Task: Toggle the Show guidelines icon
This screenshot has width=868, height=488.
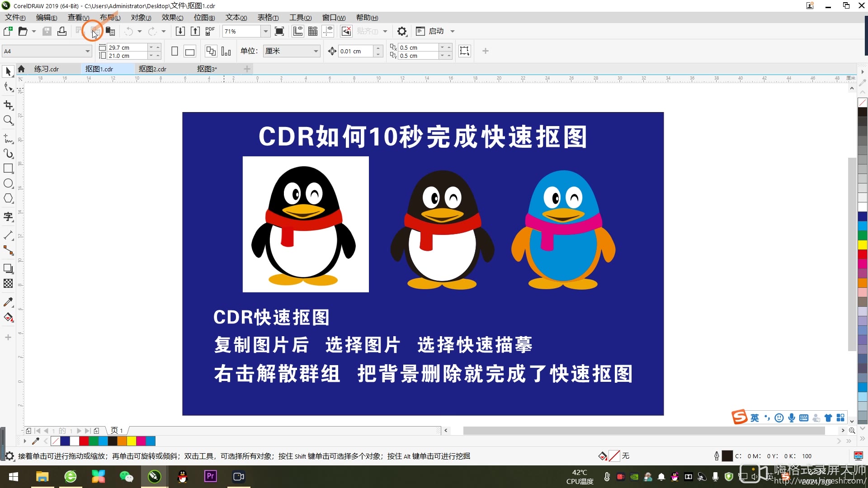Action: tap(328, 31)
